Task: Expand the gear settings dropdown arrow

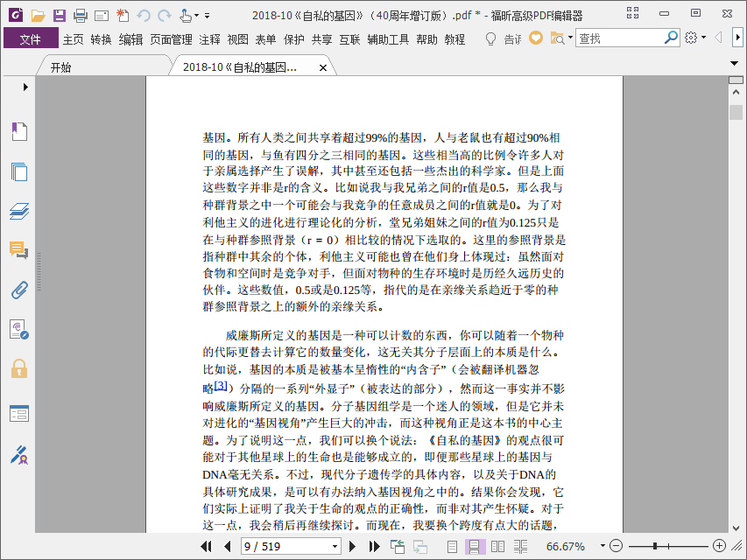Action: point(703,37)
